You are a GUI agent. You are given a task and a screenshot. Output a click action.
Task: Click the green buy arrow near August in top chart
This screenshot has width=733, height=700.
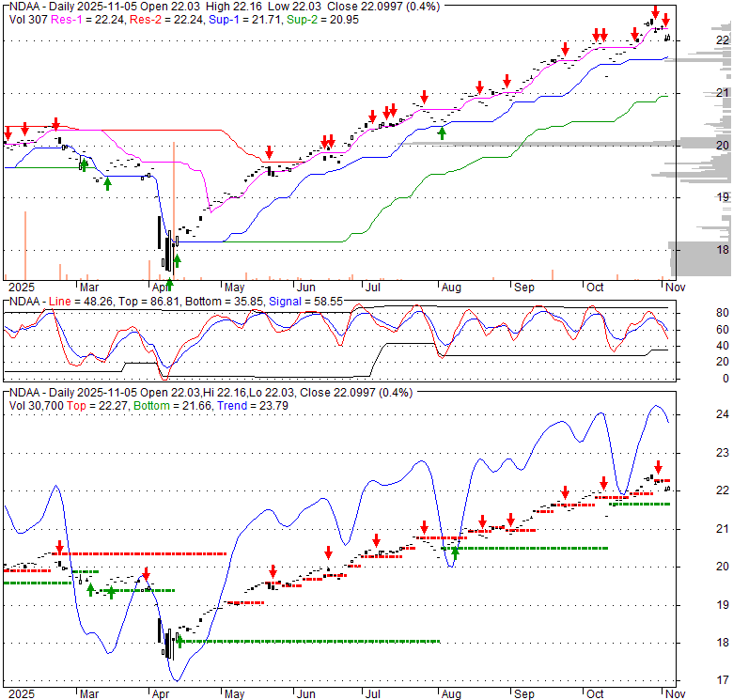[x=442, y=132]
